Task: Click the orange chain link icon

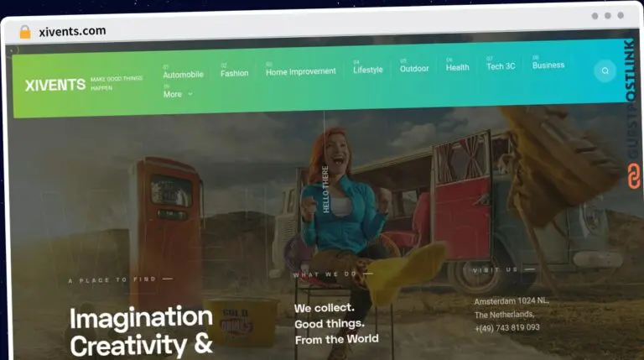Action: click(634, 175)
